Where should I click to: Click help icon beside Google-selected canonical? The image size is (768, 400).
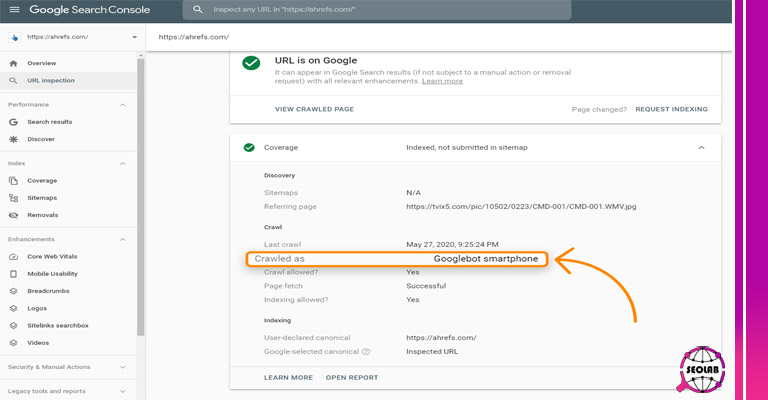pos(366,352)
